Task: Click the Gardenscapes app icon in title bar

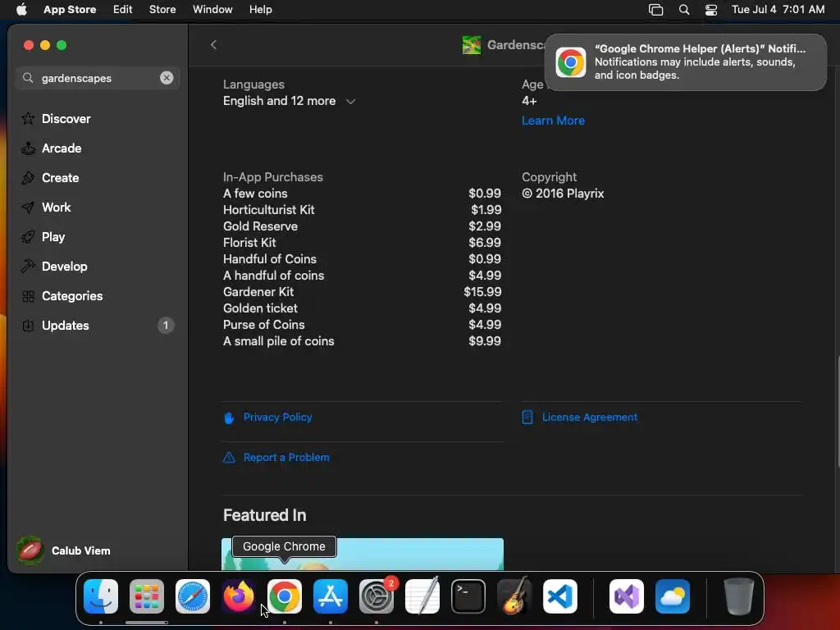Action: [x=472, y=45]
